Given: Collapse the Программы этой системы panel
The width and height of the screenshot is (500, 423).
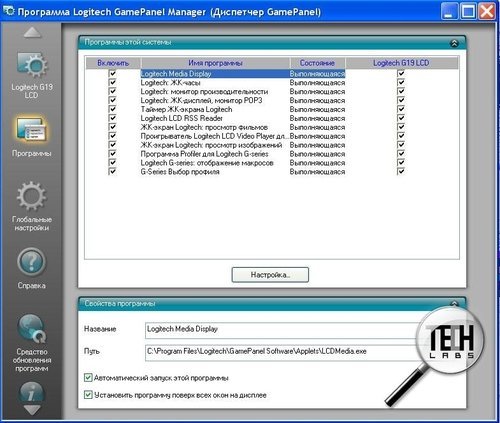Looking at the screenshot, I should pyautogui.click(x=454, y=43).
